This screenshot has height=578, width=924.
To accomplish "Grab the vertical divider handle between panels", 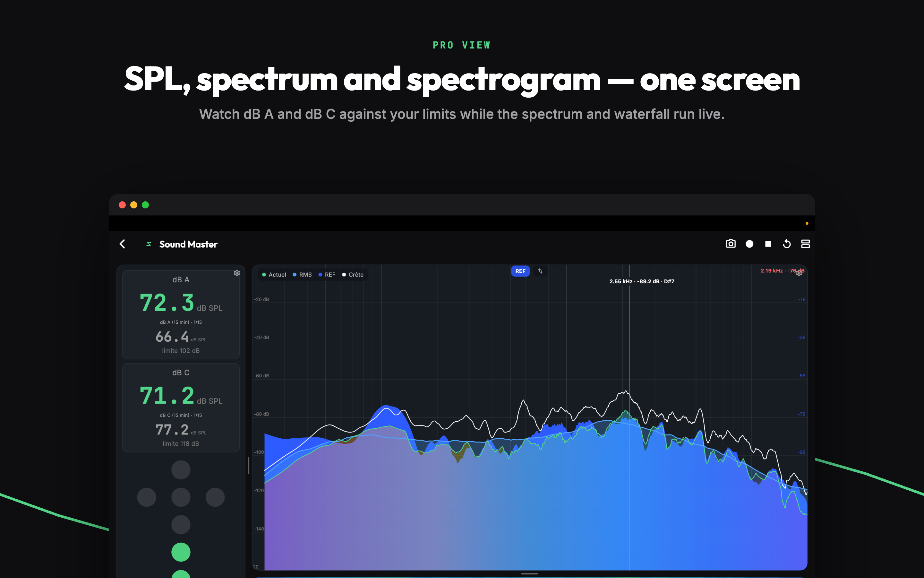I will [249, 466].
